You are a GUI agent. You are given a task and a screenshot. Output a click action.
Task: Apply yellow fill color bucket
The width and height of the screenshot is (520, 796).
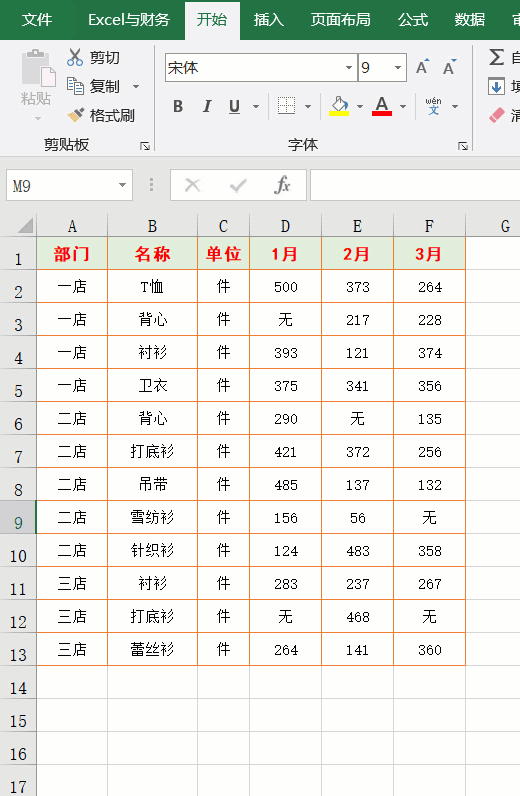click(x=339, y=106)
